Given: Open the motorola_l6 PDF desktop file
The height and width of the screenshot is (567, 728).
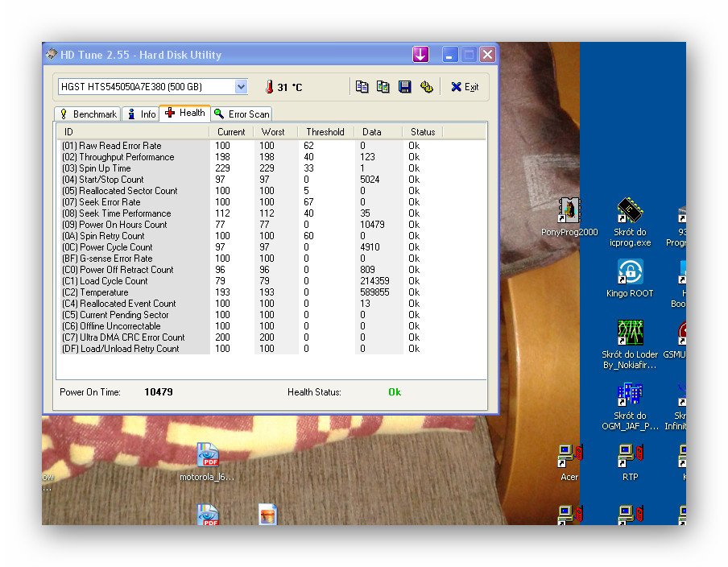Looking at the screenshot, I should click(207, 462).
